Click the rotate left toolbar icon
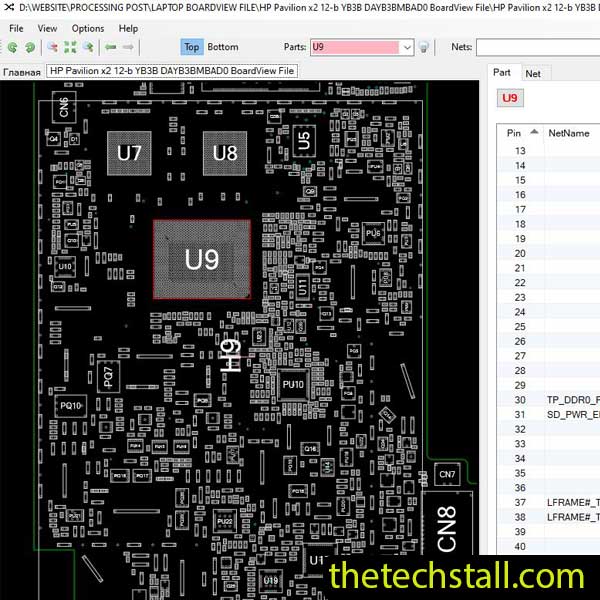600x600 pixels. 13,47
